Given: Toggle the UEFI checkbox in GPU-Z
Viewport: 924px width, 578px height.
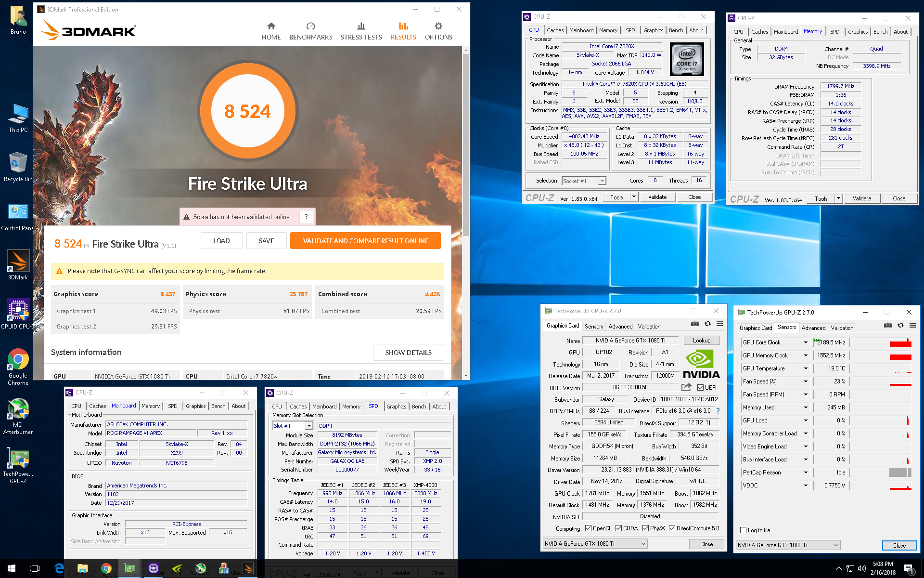Looking at the screenshot, I should pyautogui.click(x=700, y=388).
